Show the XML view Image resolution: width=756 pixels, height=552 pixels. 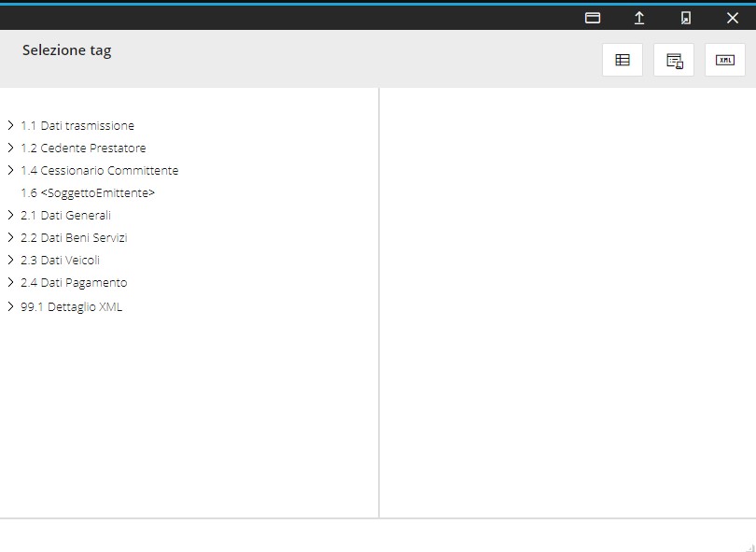tap(725, 61)
